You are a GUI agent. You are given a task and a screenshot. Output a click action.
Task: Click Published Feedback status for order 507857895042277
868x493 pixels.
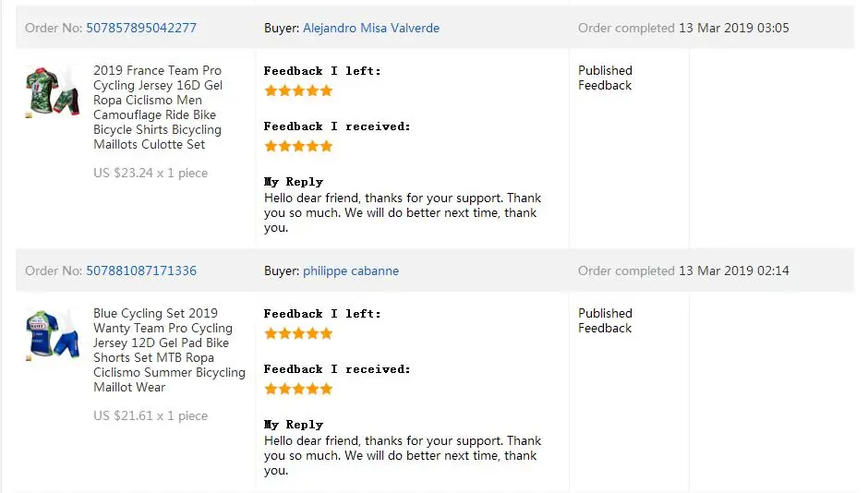[605, 78]
